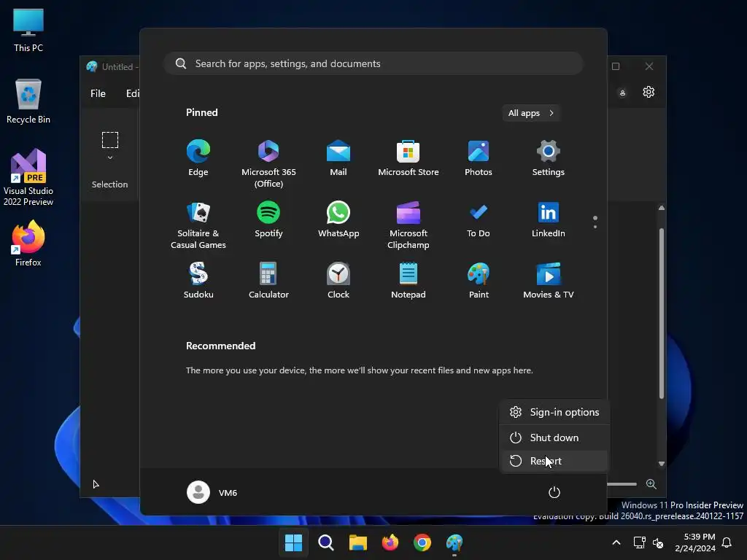The image size is (747, 560).
Task: Select Shut down in power menu
Action: point(554,437)
